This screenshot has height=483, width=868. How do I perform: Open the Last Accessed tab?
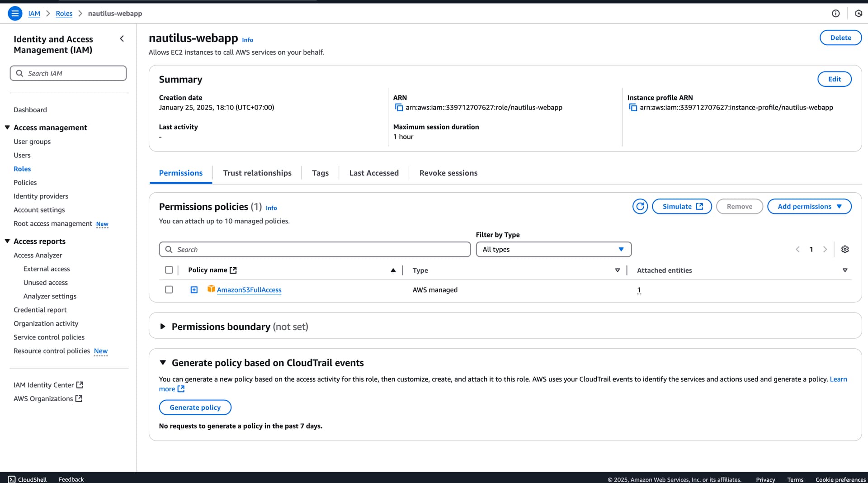click(373, 173)
